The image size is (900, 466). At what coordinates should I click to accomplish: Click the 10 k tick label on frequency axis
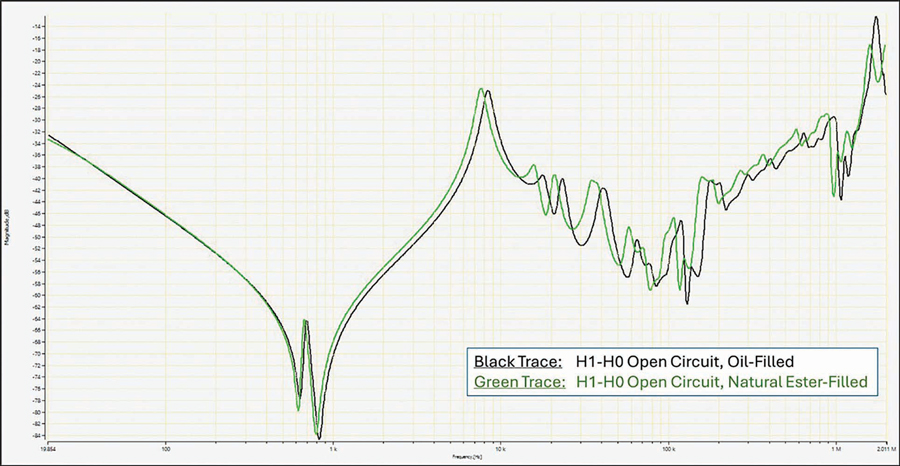pos(500,450)
